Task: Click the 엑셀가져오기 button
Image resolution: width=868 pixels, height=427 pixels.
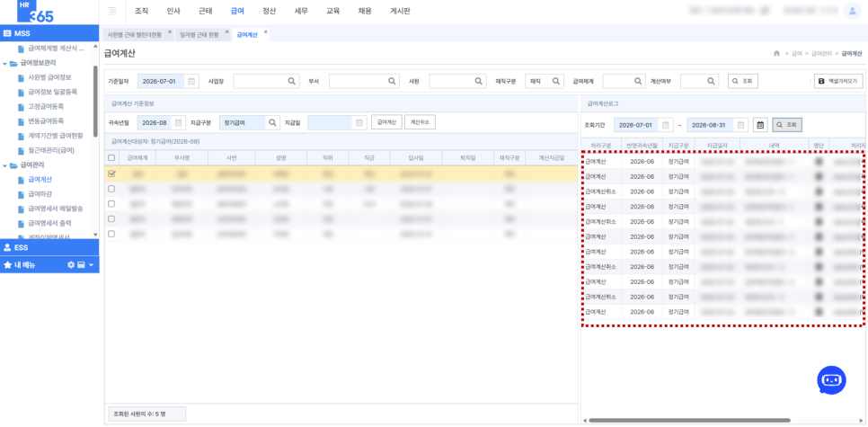Action: (x=837, y=82)
